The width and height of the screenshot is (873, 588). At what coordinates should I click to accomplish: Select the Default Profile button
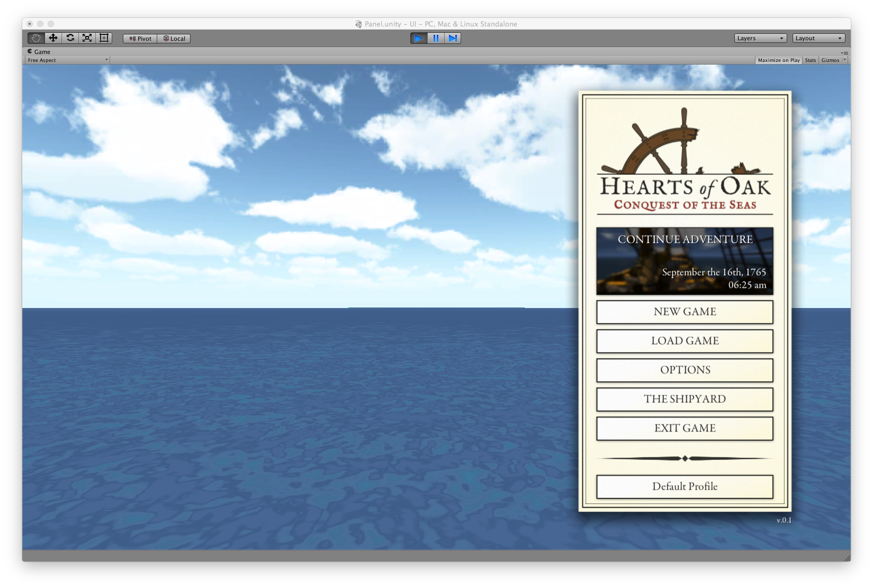[x=685, y=487]
